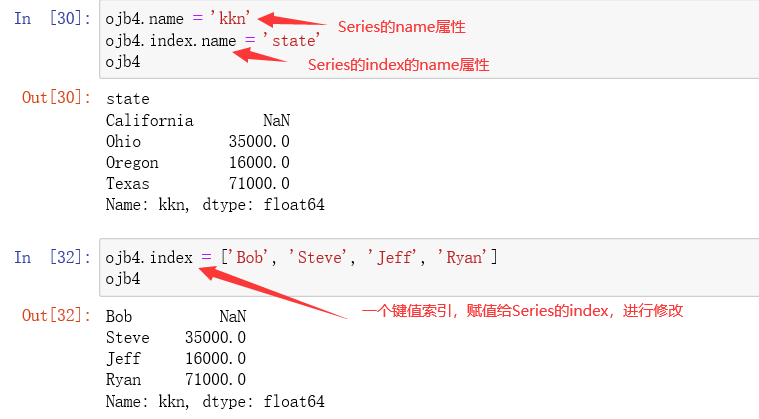Place cursor in ojb4.index assignment line
The width and height of the screenshot is (759, 419).
pyautogui.click(x=301, y=257)
